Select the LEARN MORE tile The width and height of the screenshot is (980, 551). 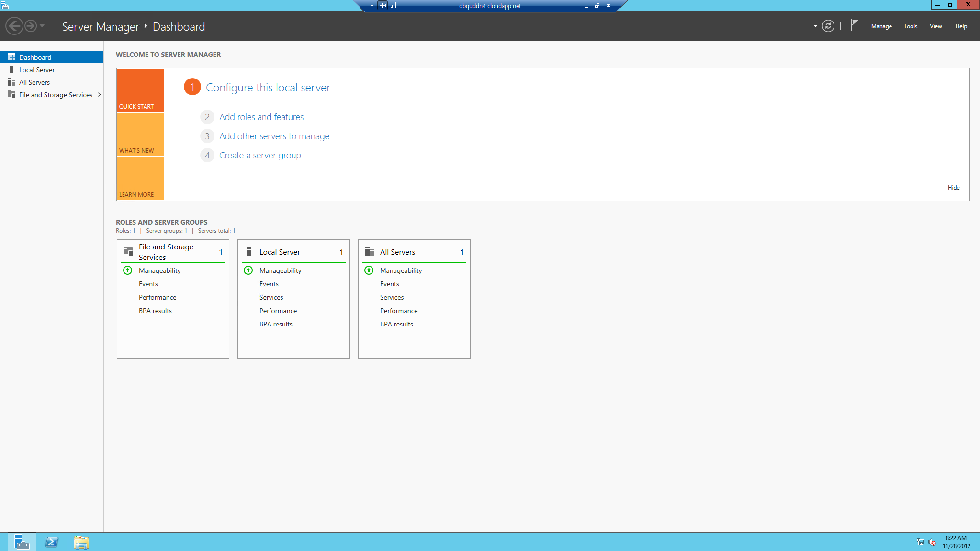[x=141, y=179]
